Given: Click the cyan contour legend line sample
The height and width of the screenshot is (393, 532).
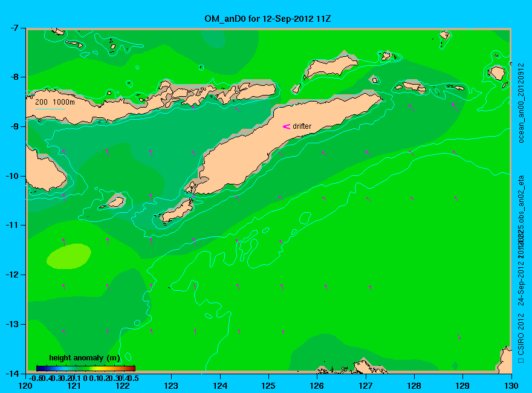Looking at the screenshot, I should pos(50,109).
